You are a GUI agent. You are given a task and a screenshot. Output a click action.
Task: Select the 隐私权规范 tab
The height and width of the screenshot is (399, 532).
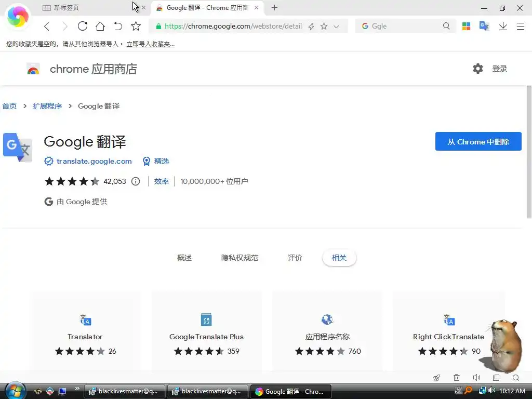coord(240,258)
